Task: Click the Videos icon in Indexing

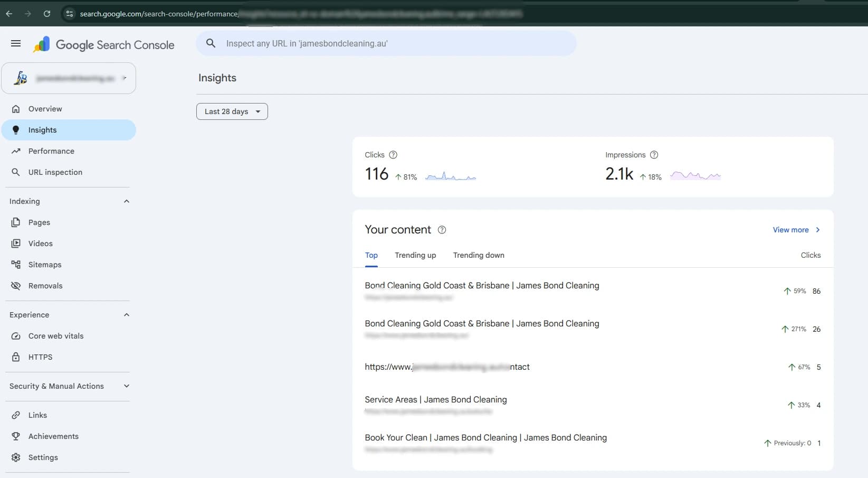Action: tap(16, 243)
